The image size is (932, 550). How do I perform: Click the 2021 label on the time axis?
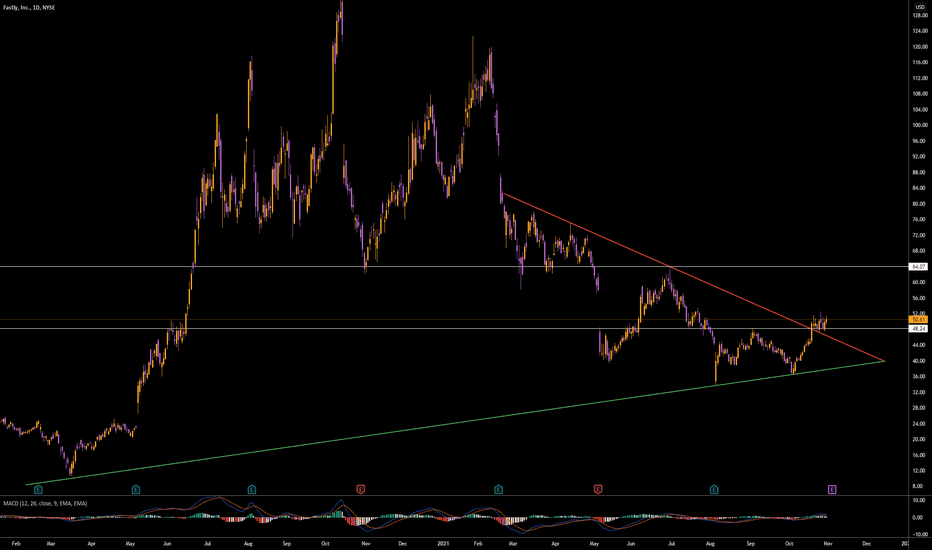point(443,543)
